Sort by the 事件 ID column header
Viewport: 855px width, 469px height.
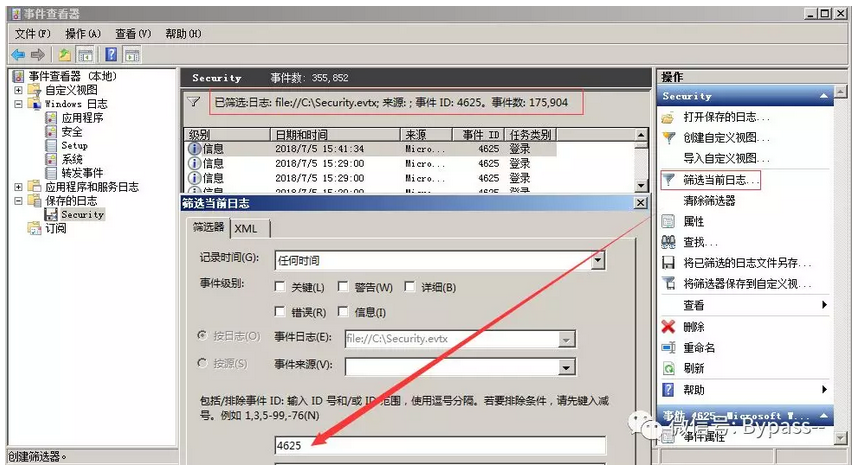[x=479, y=135]
